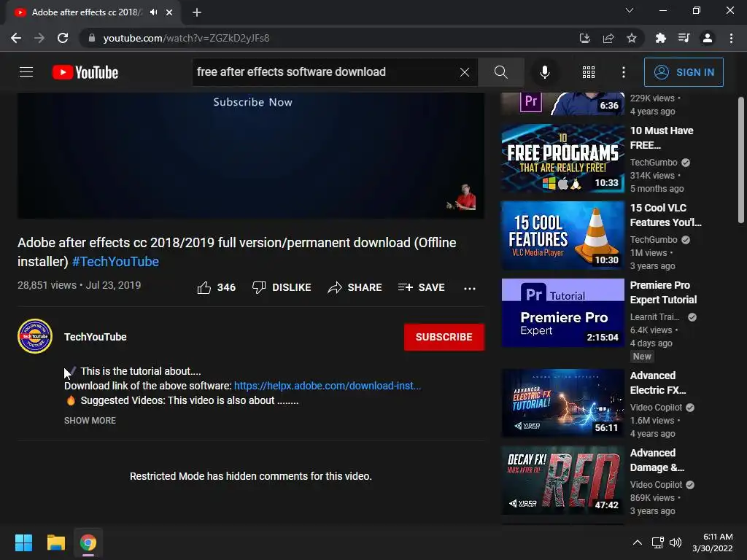Open the tab search dropdown chevron
The width and height of the screenshot is (747, 560).
click(x=630, y=10)
